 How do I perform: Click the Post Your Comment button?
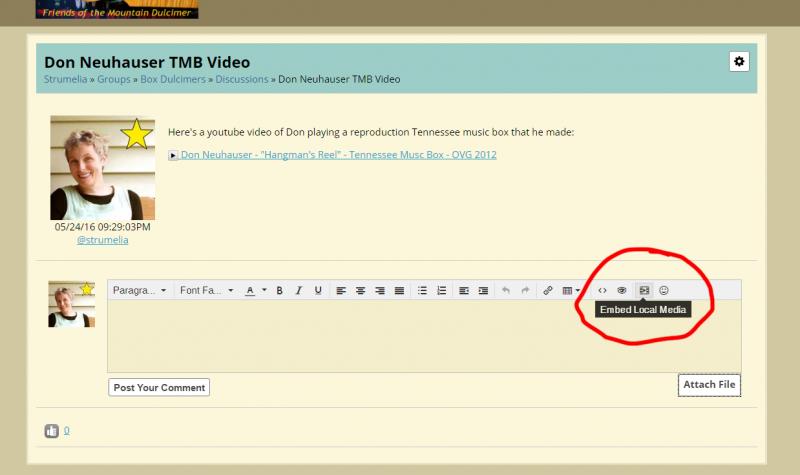point(159,387)
